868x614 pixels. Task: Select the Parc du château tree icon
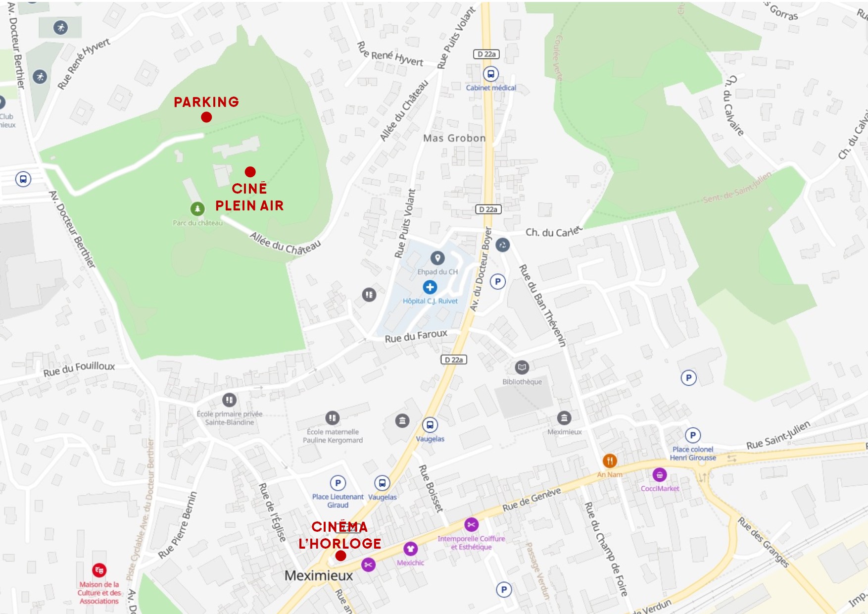pos(197,209)
